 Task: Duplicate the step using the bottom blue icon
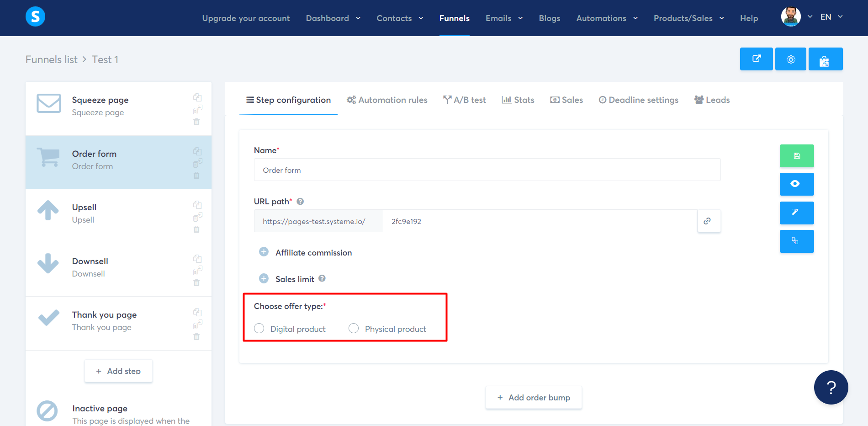(797, 241)
